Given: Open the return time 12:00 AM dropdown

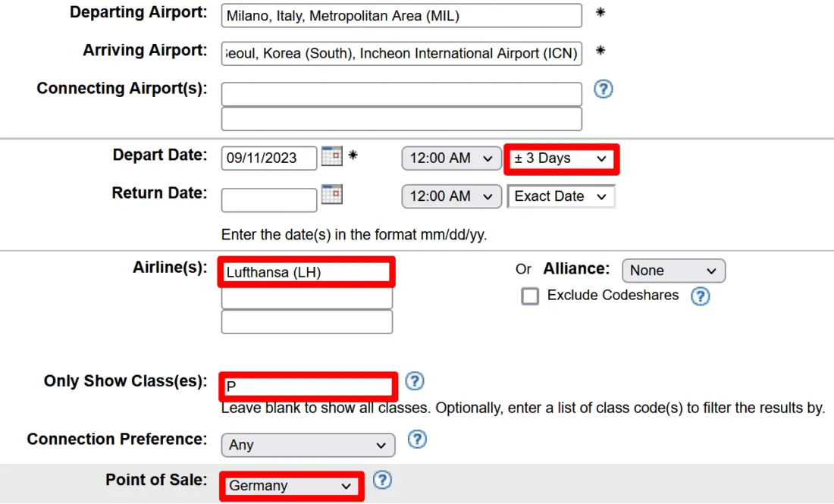Looking at the screenshot, I should [451, 196].
